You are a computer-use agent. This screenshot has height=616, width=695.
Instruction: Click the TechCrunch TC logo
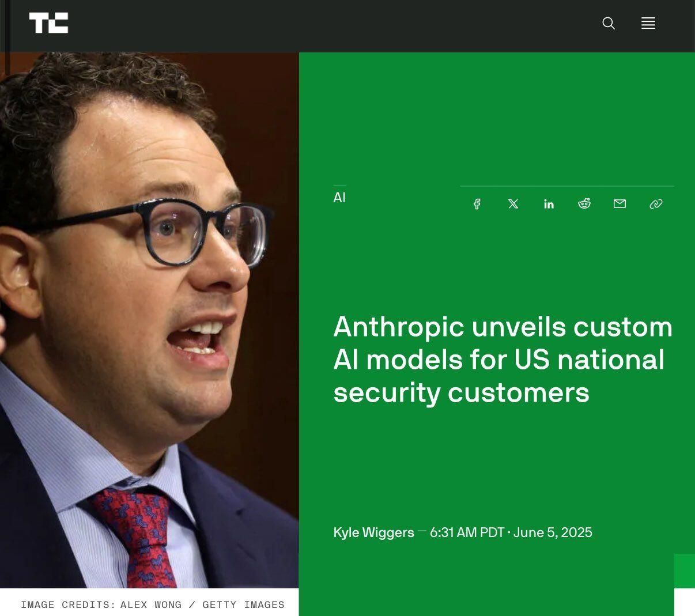[48, 23]
